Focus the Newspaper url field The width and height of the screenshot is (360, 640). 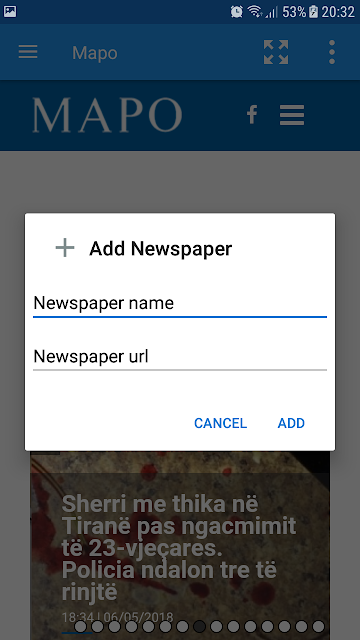[180, 357]
